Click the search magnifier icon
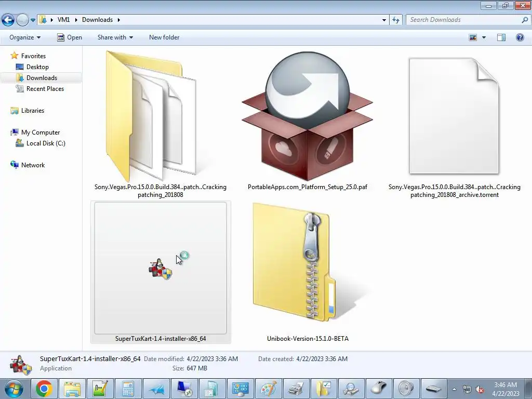This screenshot has width=532, height=399. [525, 20]
